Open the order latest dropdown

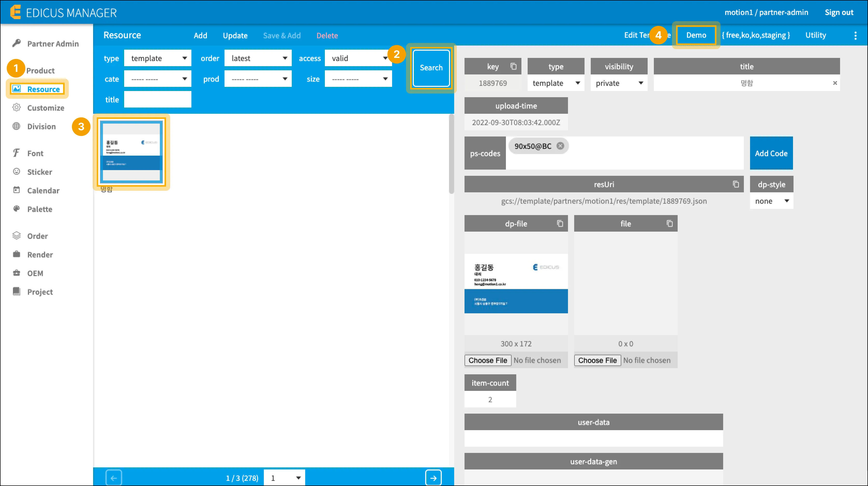tap(258, 58)
